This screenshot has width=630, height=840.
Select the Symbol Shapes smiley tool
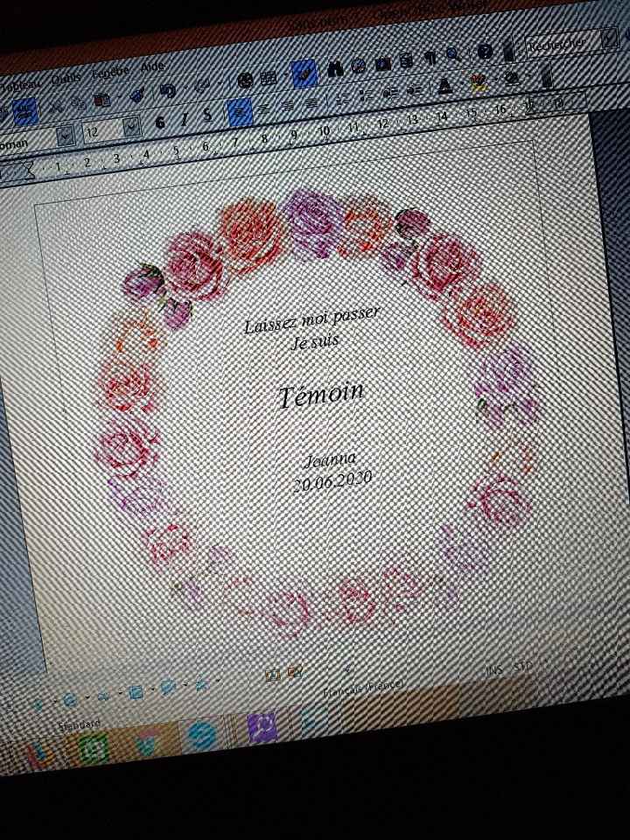(70, 700)
